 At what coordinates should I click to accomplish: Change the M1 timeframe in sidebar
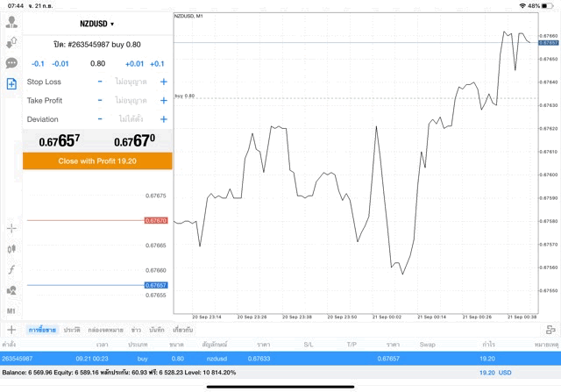(11, 310)
